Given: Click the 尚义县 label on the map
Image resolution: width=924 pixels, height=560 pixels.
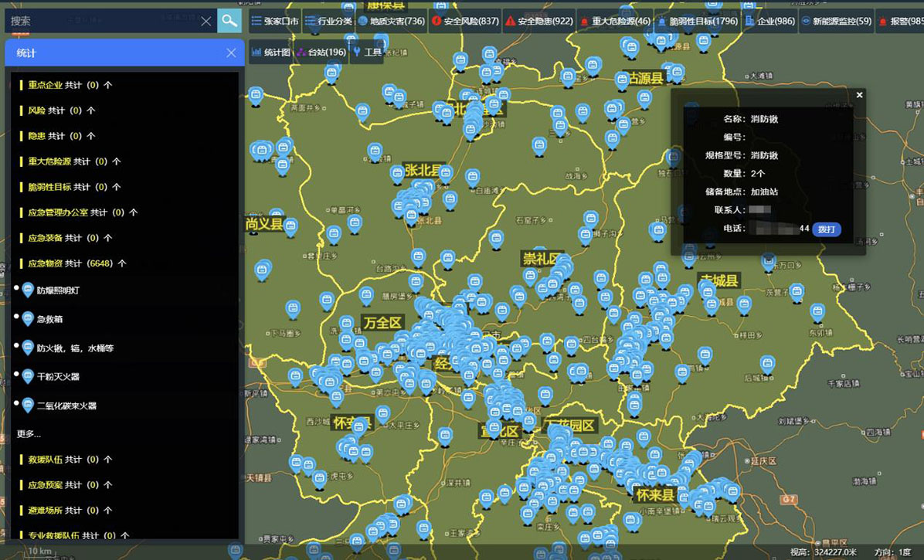Looking at the screenshot, I should [x=264, y=224].
